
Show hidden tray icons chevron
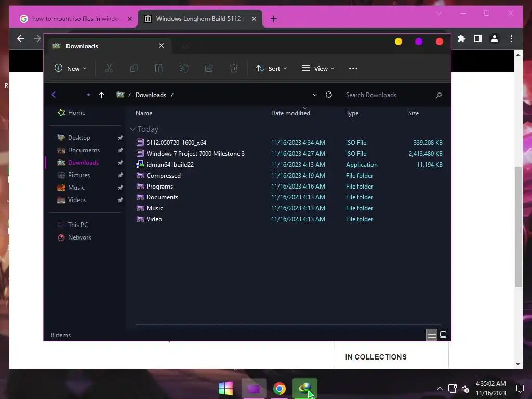[440, 389]
